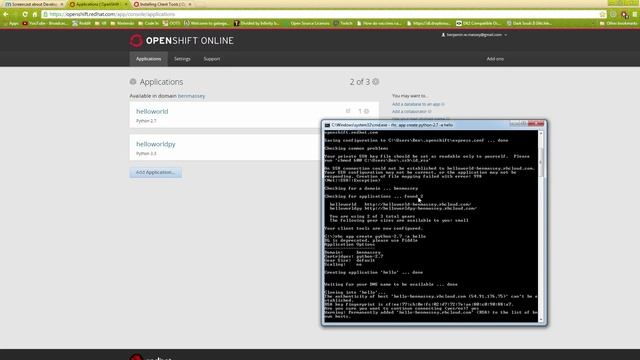640x360 pixels.
Task: Click the OpenShift Online logo
Action: 182,40
